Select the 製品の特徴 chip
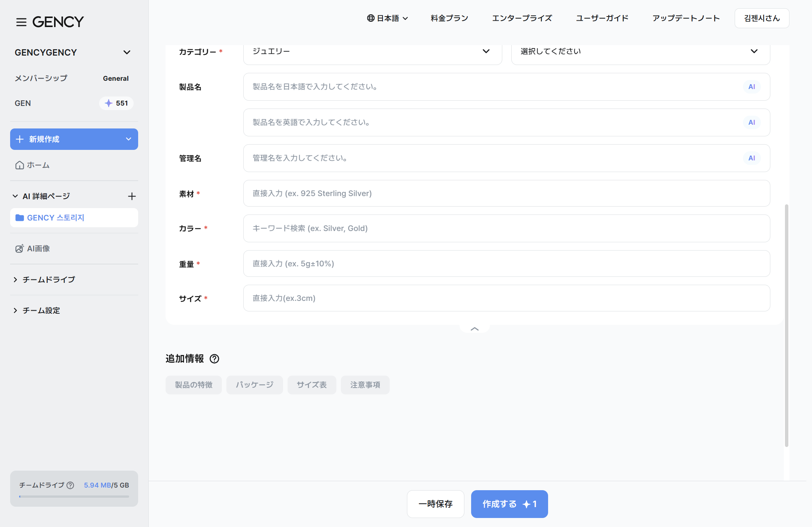Image resolution: width=812 pixels, height=527 pixels. pyautogui.click(x=194, y=385)
